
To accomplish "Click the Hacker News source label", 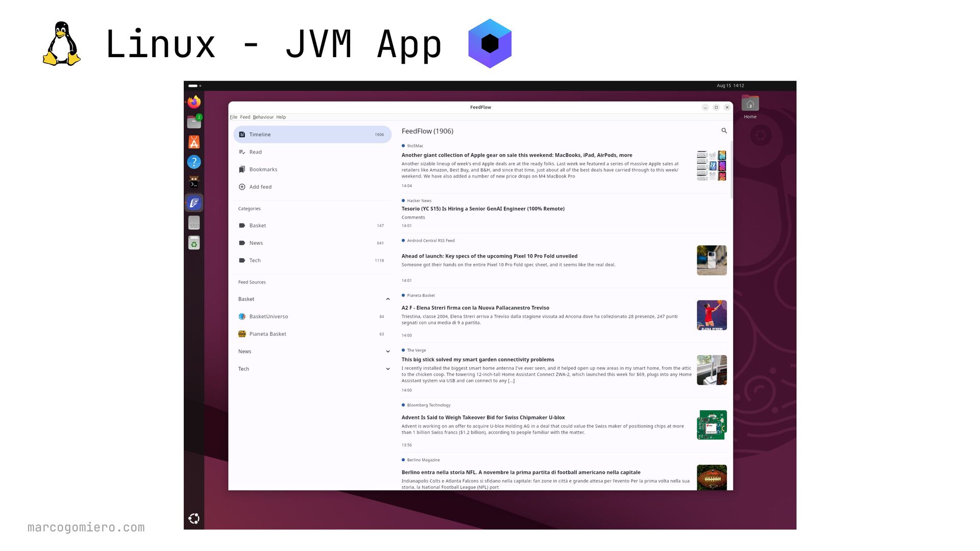I will pos(419,201).
